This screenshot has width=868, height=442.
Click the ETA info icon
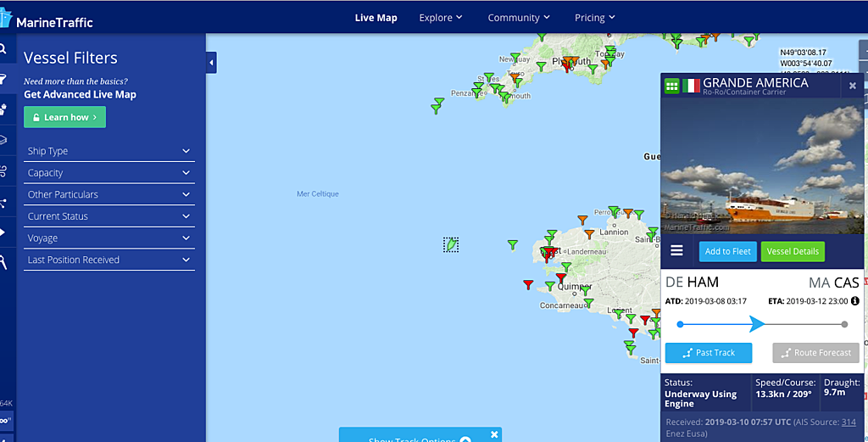(855, 301)
